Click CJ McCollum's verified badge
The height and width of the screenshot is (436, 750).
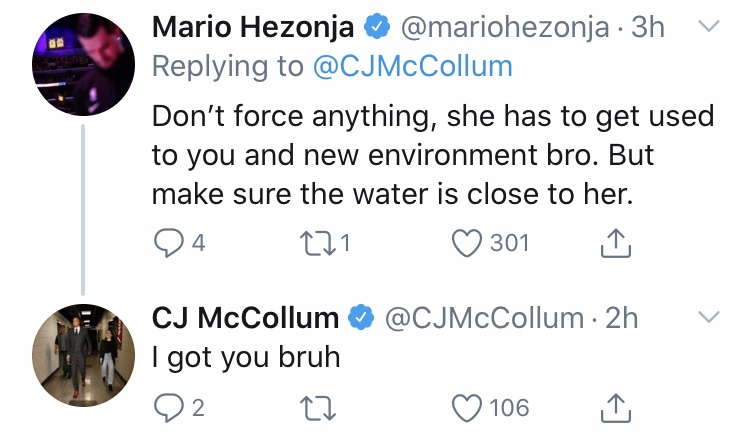pos(359,319)
